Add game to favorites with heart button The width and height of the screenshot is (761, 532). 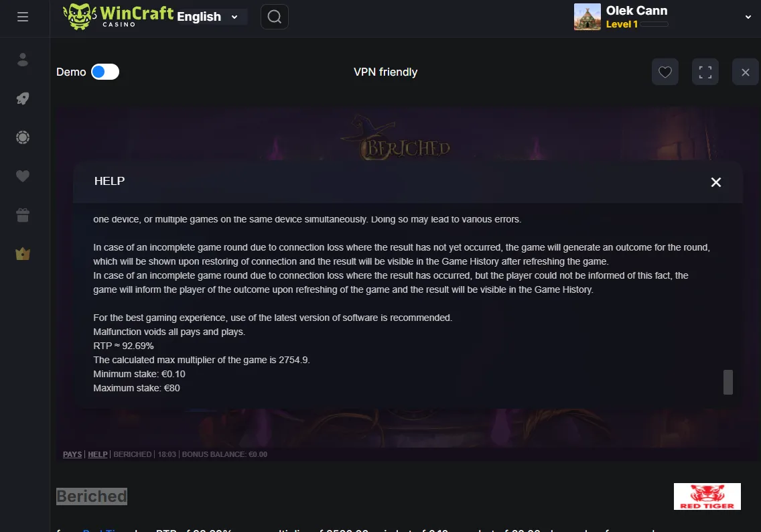point(665,72)
